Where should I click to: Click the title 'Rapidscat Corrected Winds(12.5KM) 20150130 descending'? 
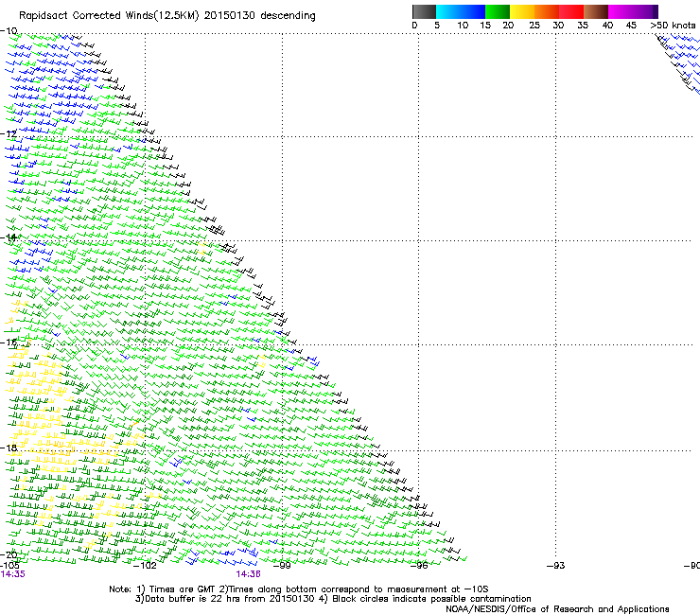coord(167,16)
